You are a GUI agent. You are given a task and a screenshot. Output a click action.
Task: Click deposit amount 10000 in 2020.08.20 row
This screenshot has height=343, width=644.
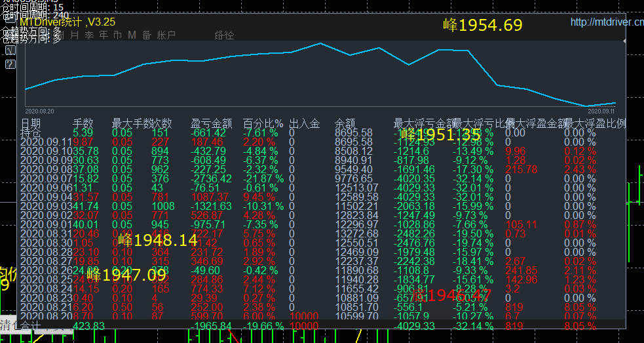pos(304,316)
